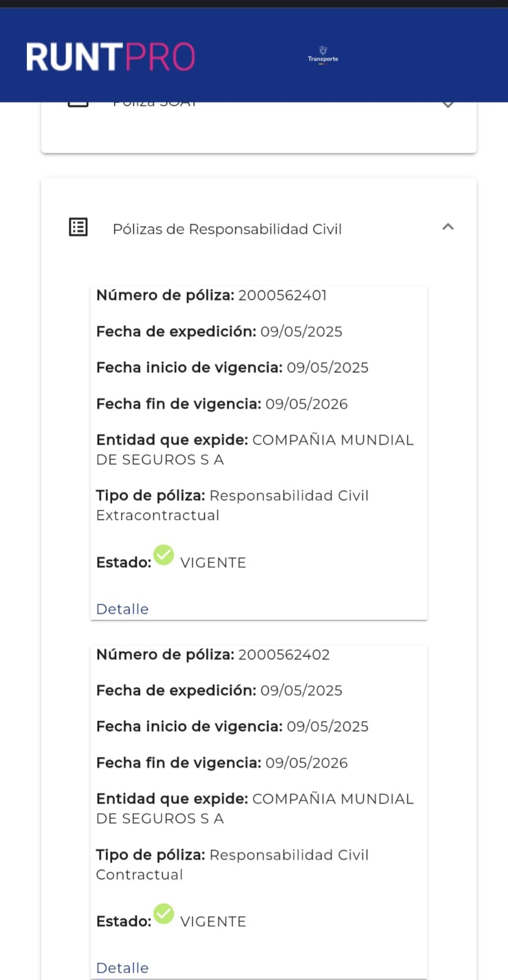Screen dimensions: 508x980
Task: Click first policy's Fecha fin de vigencia
Action: click(306, 404)
